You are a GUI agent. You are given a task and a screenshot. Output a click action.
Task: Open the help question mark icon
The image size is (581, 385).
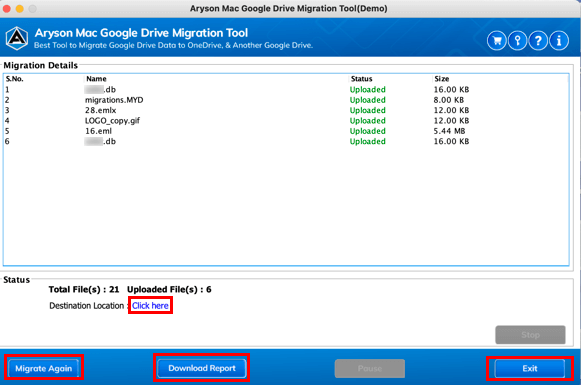538,40
